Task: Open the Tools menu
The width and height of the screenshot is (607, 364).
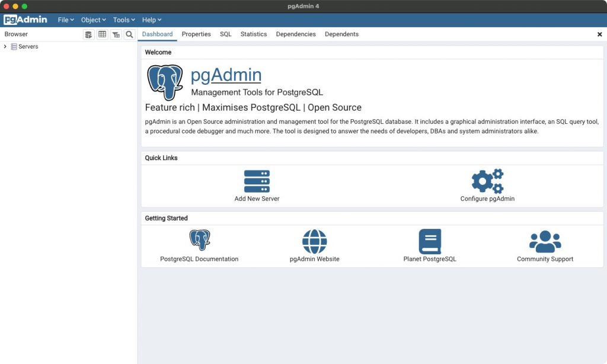Action: click(x=123, y=20)
